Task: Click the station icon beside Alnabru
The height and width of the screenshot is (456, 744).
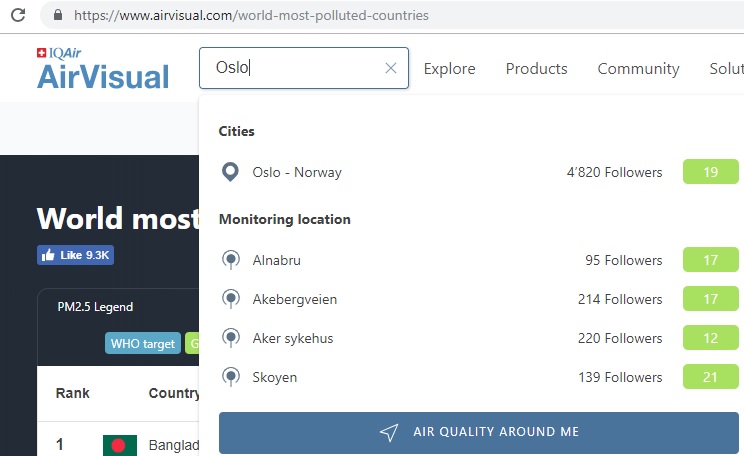Action: point(231,260)
